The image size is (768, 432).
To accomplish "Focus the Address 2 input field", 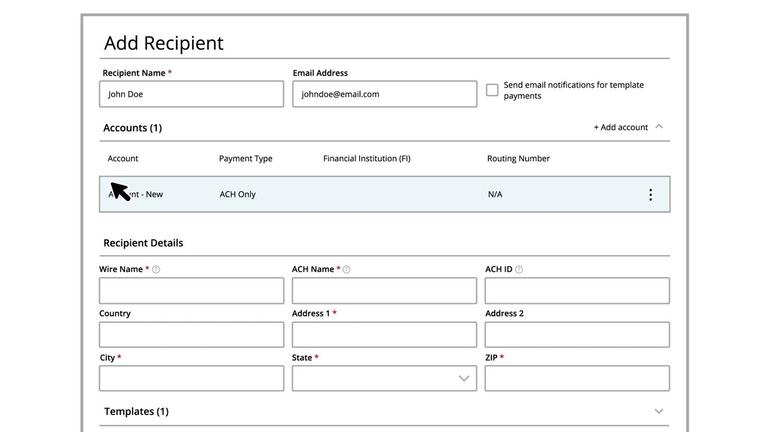I will click(x=577, y=335).
